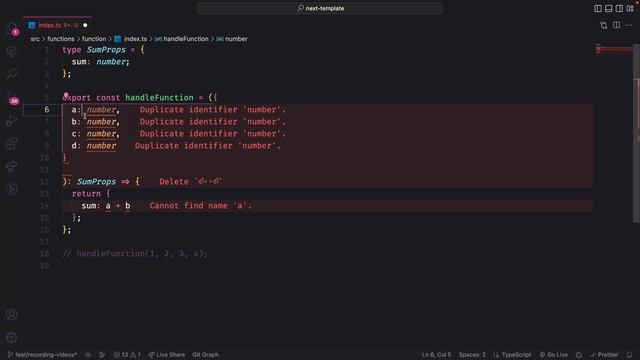Open Git Graph from status bar
Image resolution: width=640 pixels, height=360 pixels.
(205, 355)
